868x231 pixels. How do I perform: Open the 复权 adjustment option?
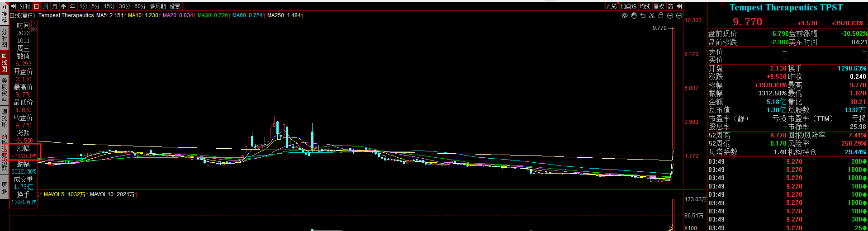coord(659,6)
